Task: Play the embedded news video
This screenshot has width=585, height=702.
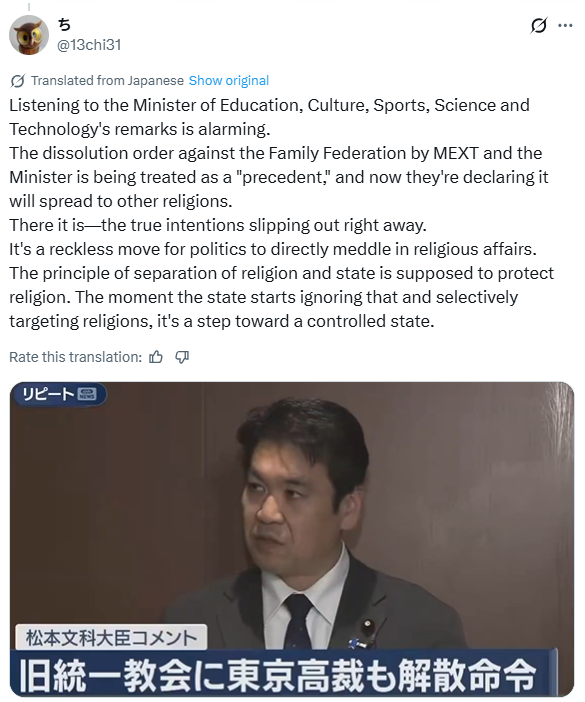Action: pyautogui.click(x=292, y=539)
